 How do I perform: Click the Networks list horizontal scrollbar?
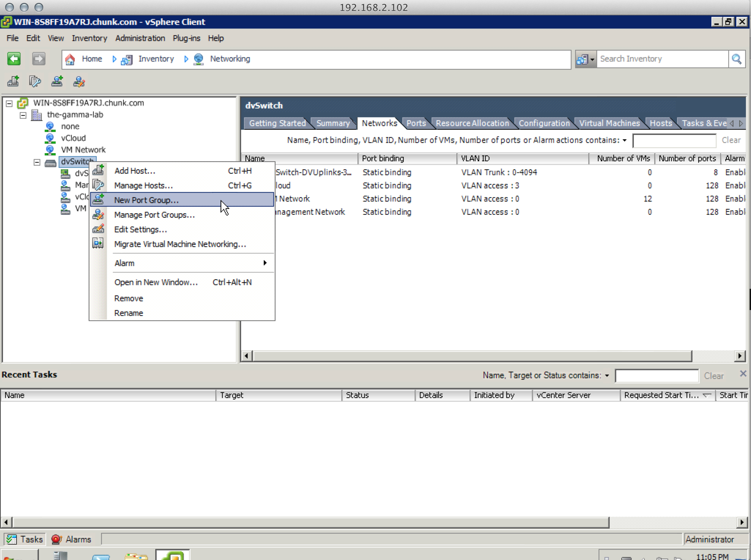point(472,356)
